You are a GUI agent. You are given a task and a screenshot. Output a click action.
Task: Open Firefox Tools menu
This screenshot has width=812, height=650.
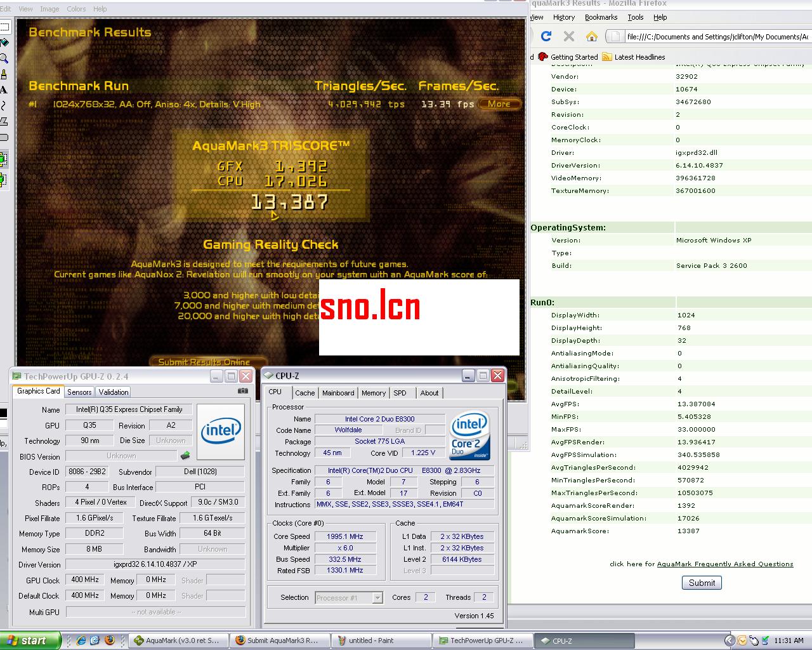pyautogui.click(x=636, y=17)
